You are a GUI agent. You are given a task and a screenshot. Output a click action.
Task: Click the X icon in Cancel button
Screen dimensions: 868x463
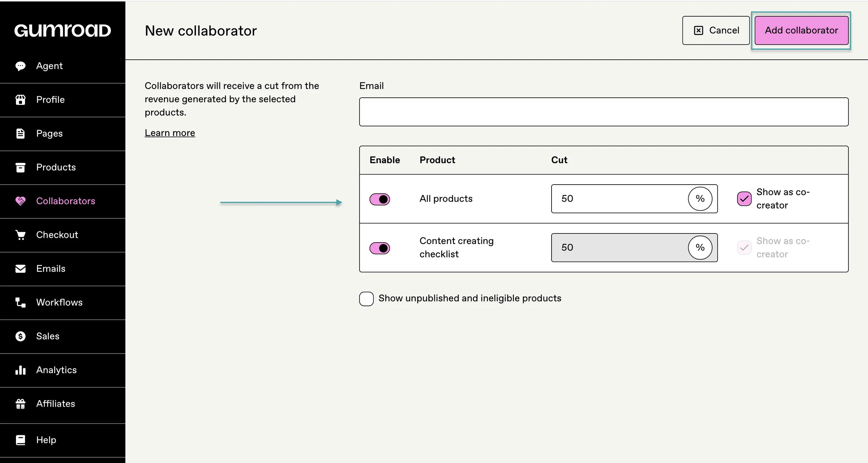(x=699, y=30)
